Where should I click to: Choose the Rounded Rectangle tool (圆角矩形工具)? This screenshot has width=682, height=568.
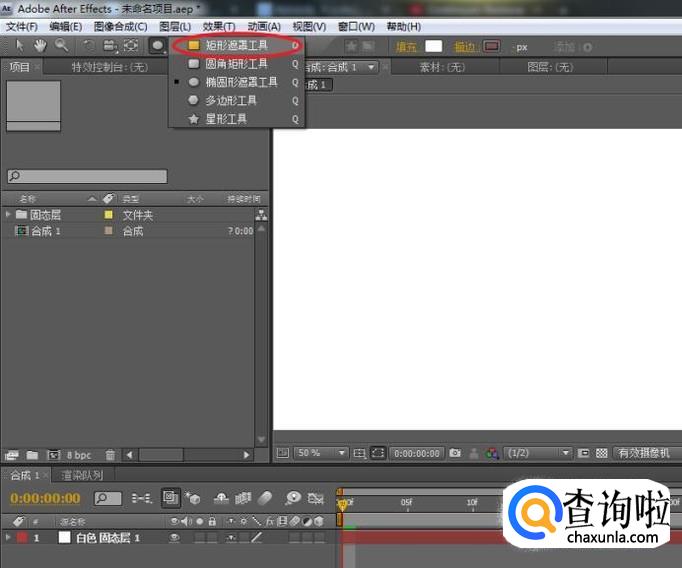point(236,63)
